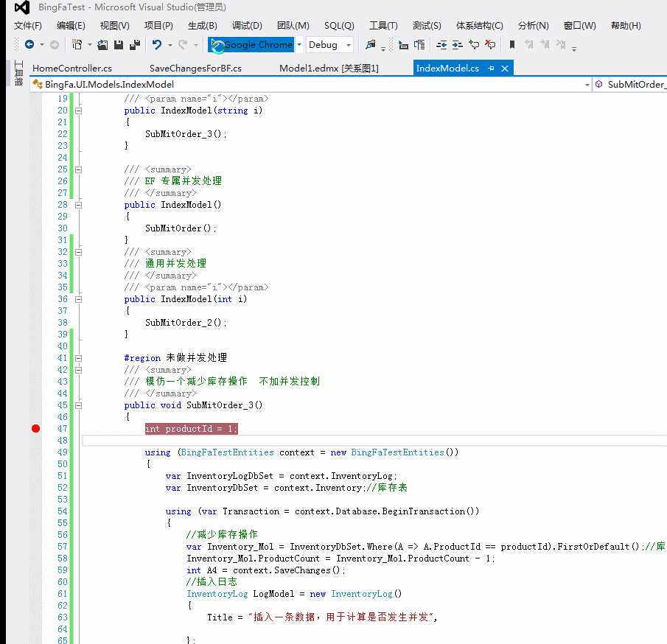Open the 测试(S) menu
Viewport: 667px width, 644px height.
(427, 26)
